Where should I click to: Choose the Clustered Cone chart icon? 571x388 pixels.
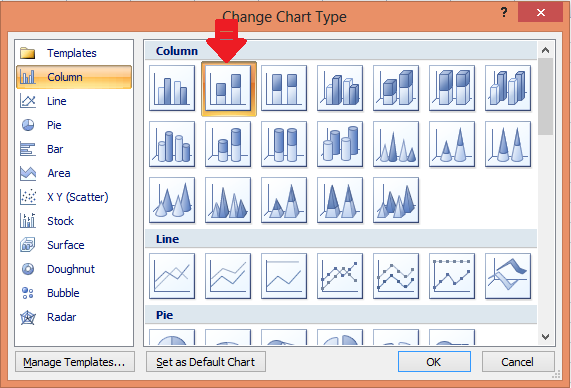click(x=396, y=144)
